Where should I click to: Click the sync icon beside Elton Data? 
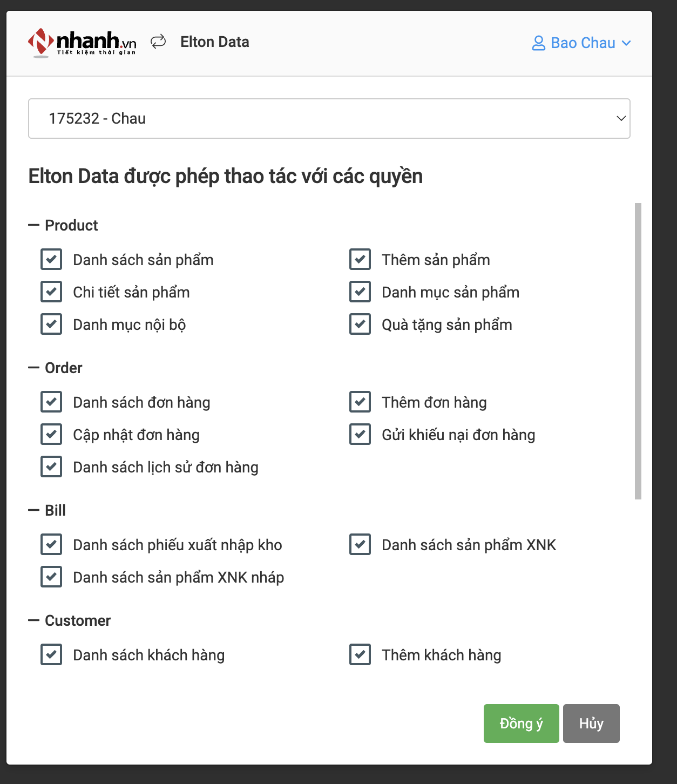coord(158,40)
